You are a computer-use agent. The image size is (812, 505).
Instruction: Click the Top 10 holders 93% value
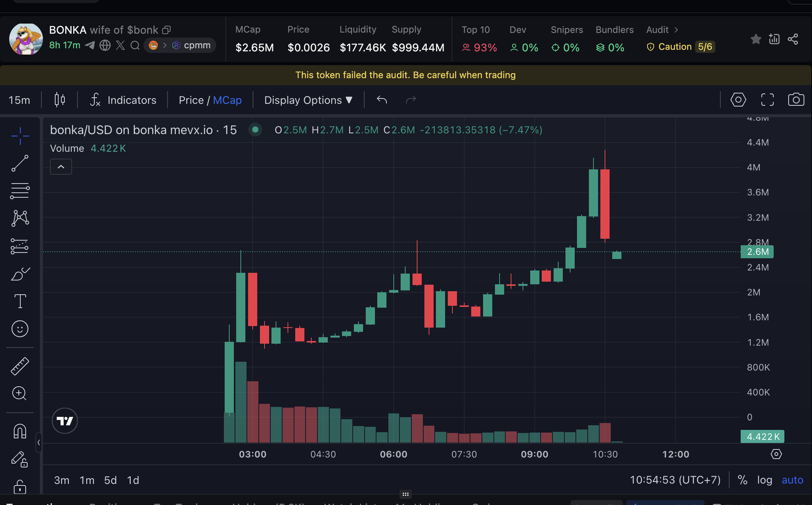(x=479, y=48)
